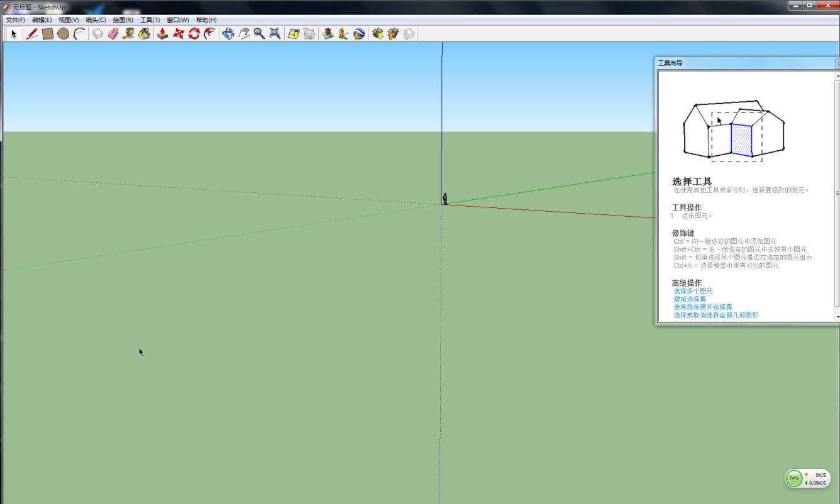Activate the Zoom magnifier tool
The height and width of the screenshot is (504, 840).
(x=258, y=34)
